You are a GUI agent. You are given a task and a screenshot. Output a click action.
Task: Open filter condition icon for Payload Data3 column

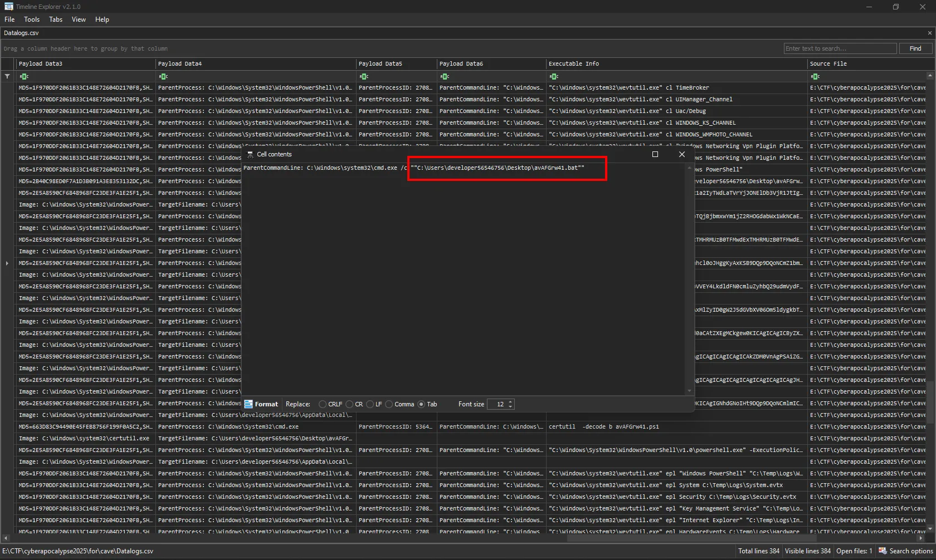[x=24, y=76]
